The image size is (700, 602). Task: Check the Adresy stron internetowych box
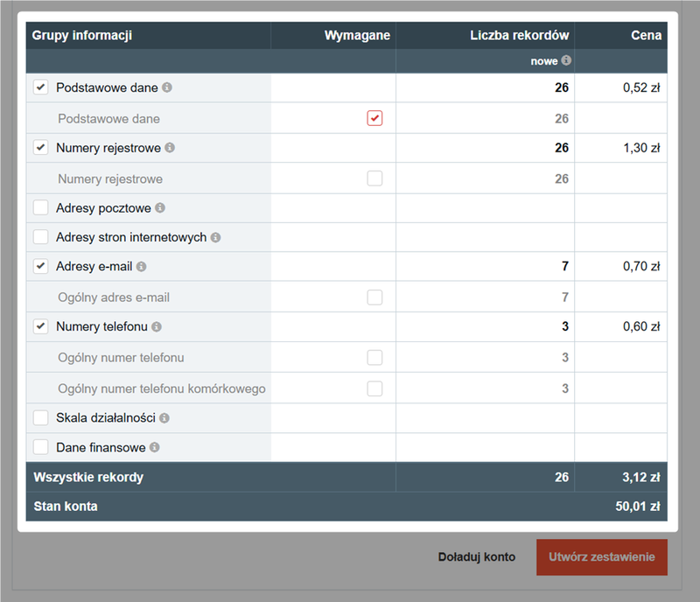40,237
